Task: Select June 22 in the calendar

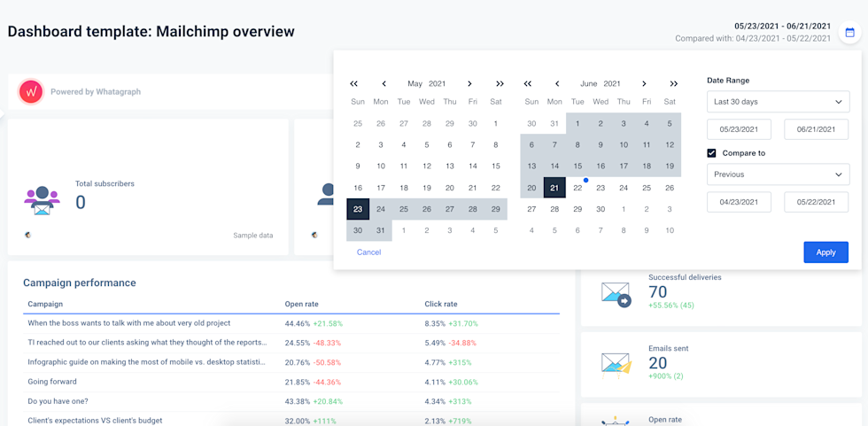Action: [x=577, y=188]
